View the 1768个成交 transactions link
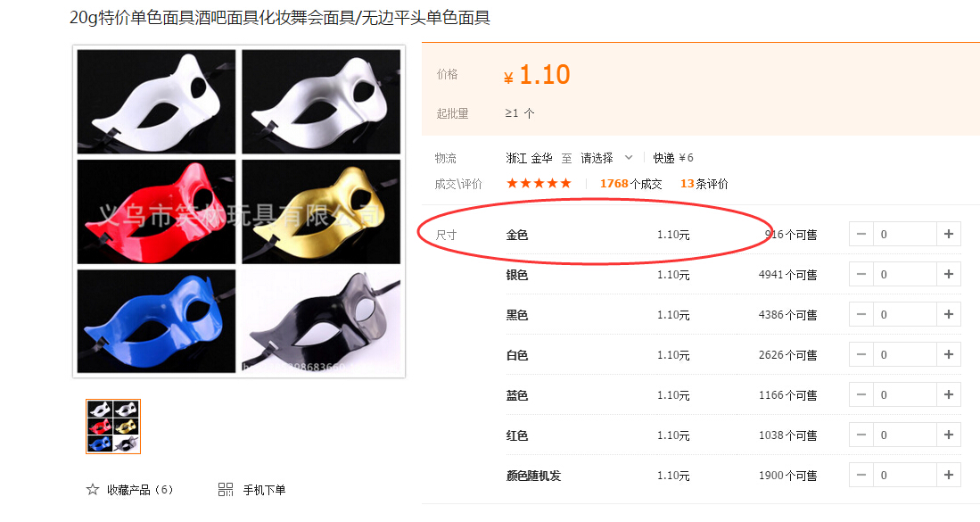Image resolution: width=980 pixels, height=522 pixels. pos(630,184)
